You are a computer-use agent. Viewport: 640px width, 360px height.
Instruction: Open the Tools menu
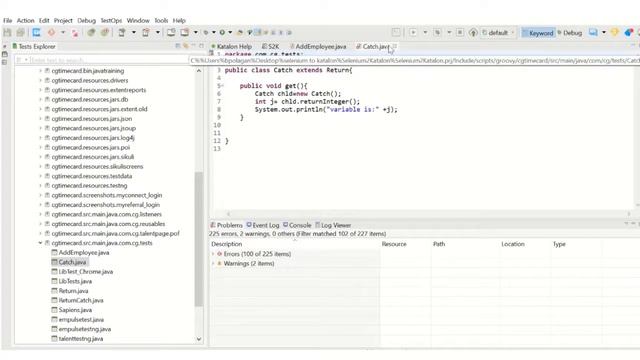point(161,20)
